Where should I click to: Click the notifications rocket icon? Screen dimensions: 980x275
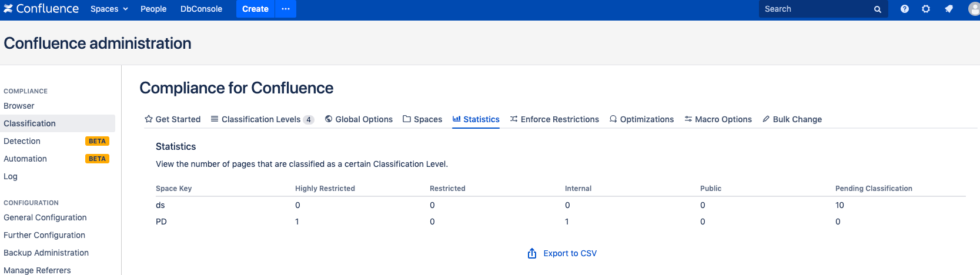pos(949,9)
